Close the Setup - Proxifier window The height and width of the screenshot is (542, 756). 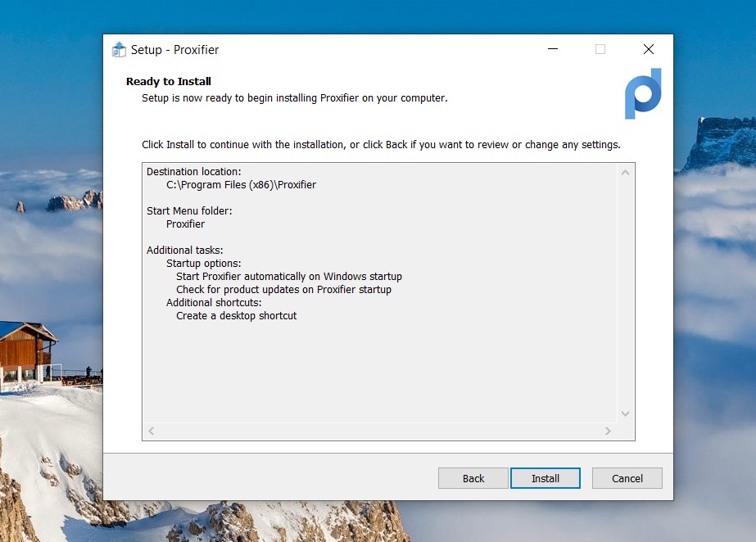649,49
